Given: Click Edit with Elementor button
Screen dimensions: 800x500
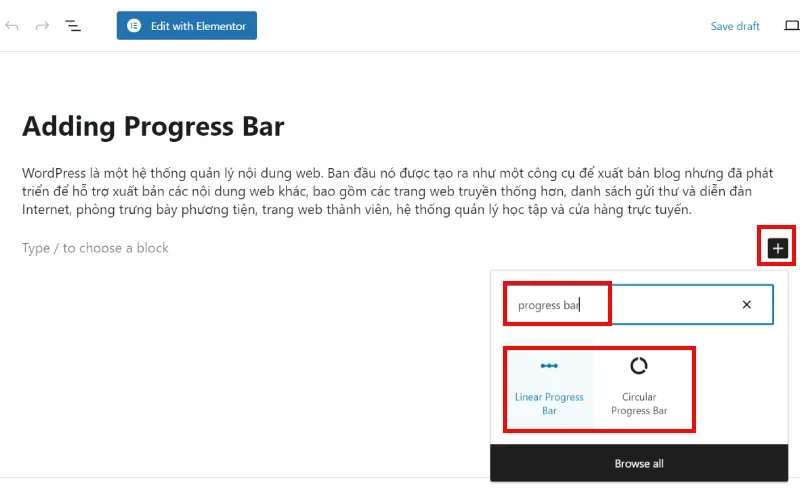Looking at the screenshot, I should click(x=187, y=26).
